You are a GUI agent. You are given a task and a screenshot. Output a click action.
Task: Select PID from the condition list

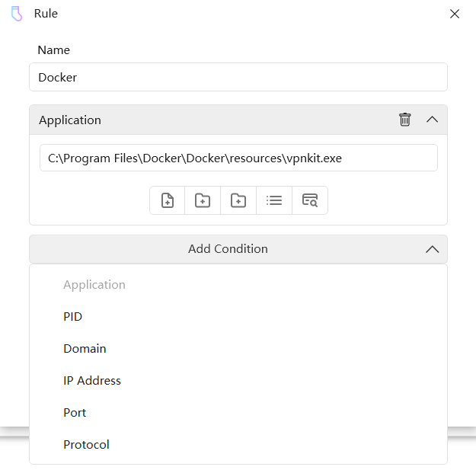(73, 317)
